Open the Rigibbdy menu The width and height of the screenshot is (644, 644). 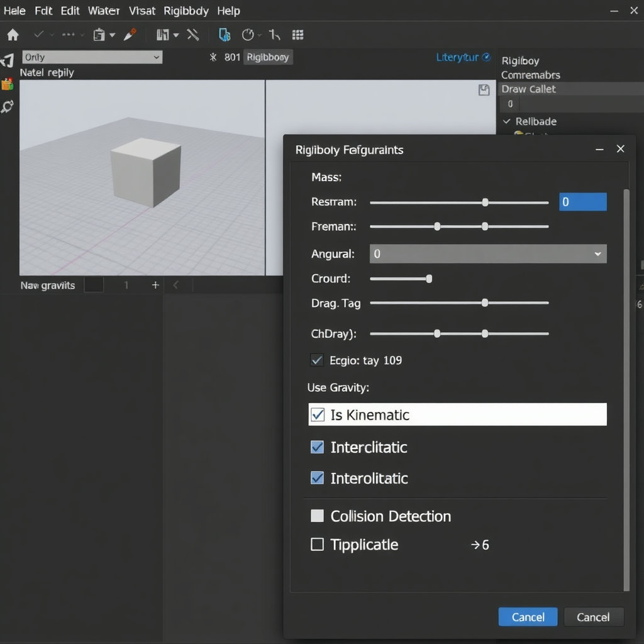186,11
